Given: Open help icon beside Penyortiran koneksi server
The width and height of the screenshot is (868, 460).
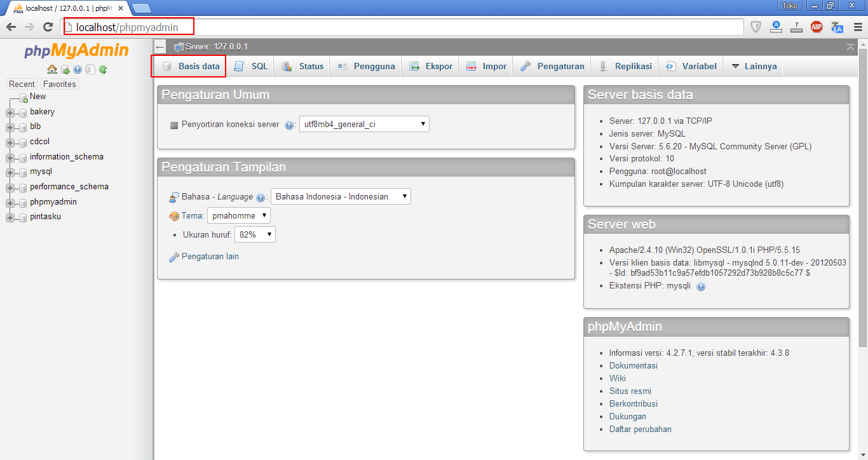Looking at the screenshot, I should (x=289, y=125).
